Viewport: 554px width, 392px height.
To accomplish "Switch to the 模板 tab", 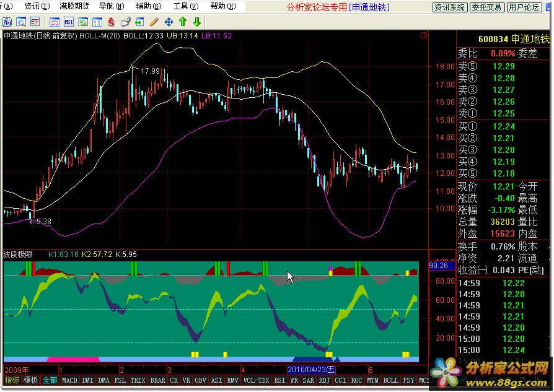I will (x=30, y=380).
